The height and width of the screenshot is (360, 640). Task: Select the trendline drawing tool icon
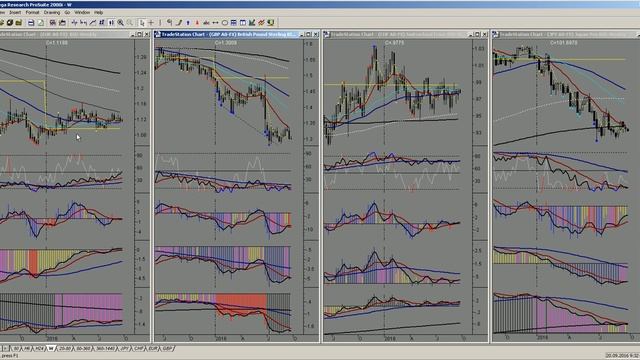93,22
